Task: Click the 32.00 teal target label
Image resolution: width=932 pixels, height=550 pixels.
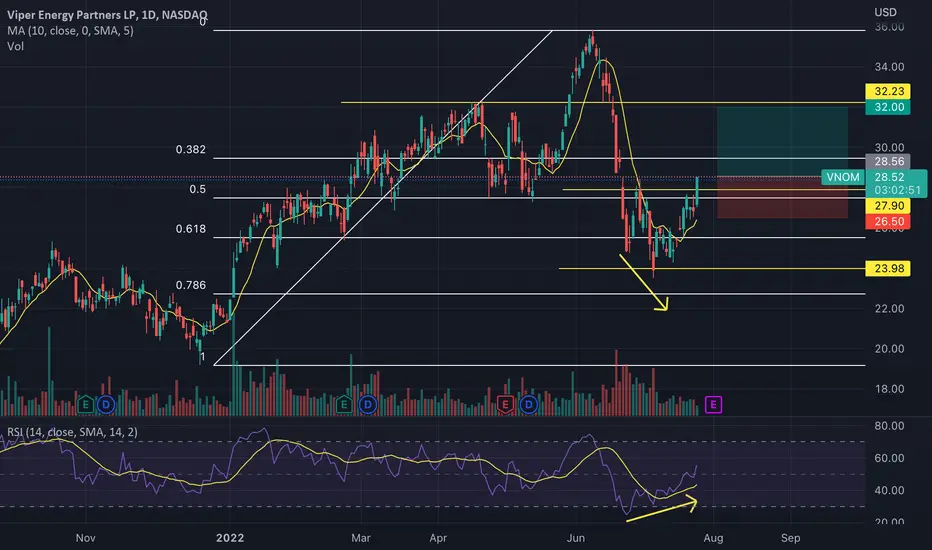Action: point(889,107)
